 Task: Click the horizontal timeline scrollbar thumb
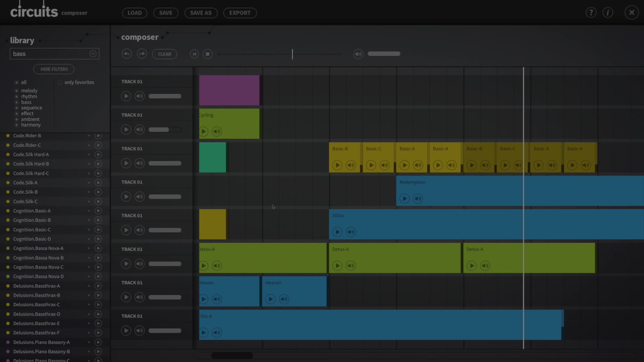tap(232, 355)
